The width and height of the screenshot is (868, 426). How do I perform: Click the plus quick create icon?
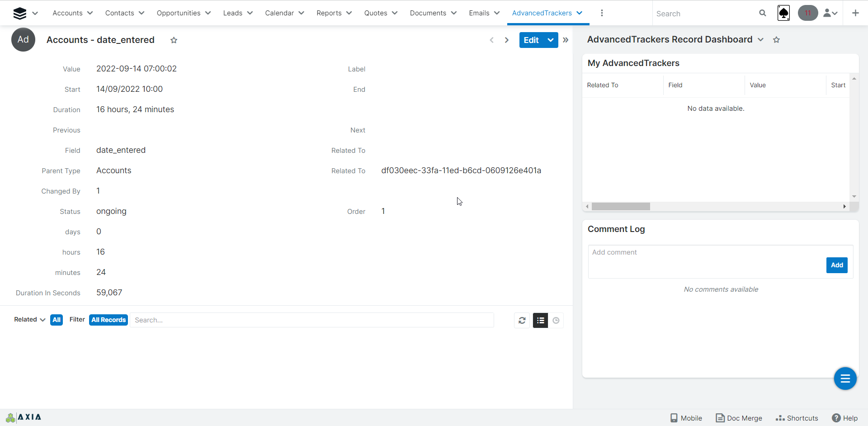pyautogui.click(x=855, y=13)
